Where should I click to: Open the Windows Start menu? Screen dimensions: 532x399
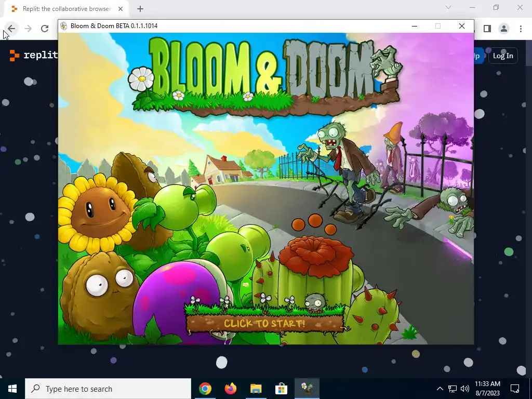[12, 389]
